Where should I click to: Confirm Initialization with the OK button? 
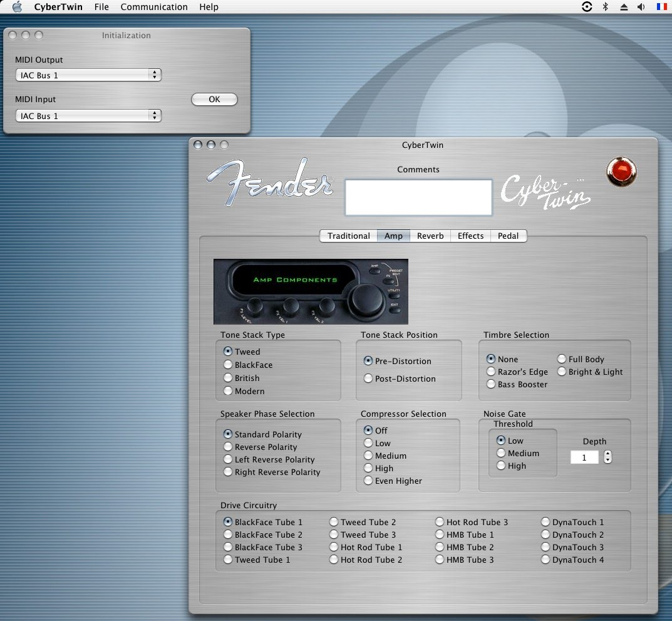click(214, 99)
